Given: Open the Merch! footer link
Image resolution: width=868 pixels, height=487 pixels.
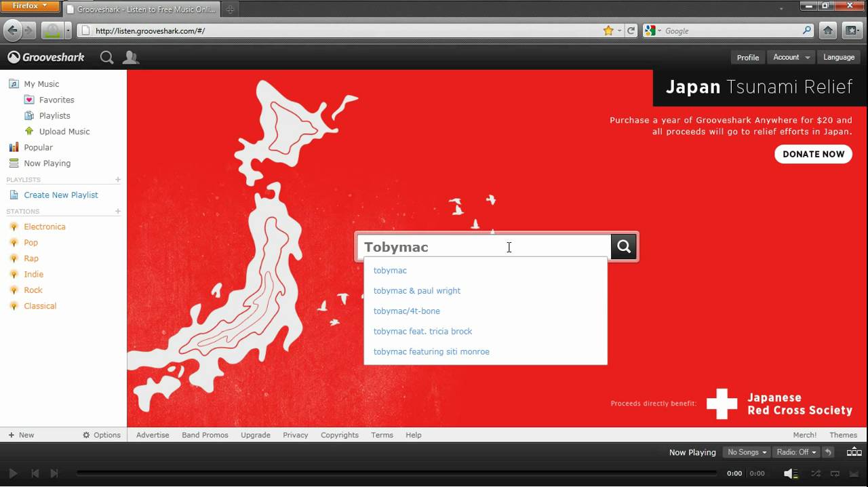Looking at the screenshot, I should pos(805,435).
